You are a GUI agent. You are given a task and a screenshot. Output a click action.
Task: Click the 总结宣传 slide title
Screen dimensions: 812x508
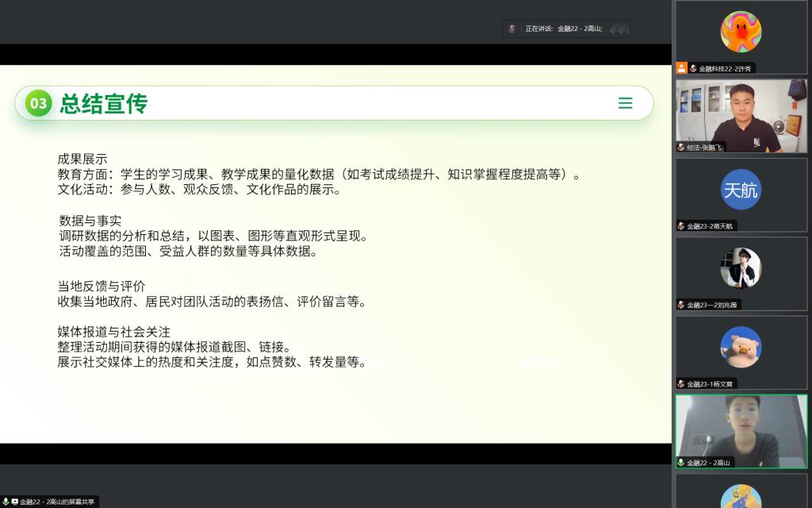pyautogui.click(x=104, y=103)
